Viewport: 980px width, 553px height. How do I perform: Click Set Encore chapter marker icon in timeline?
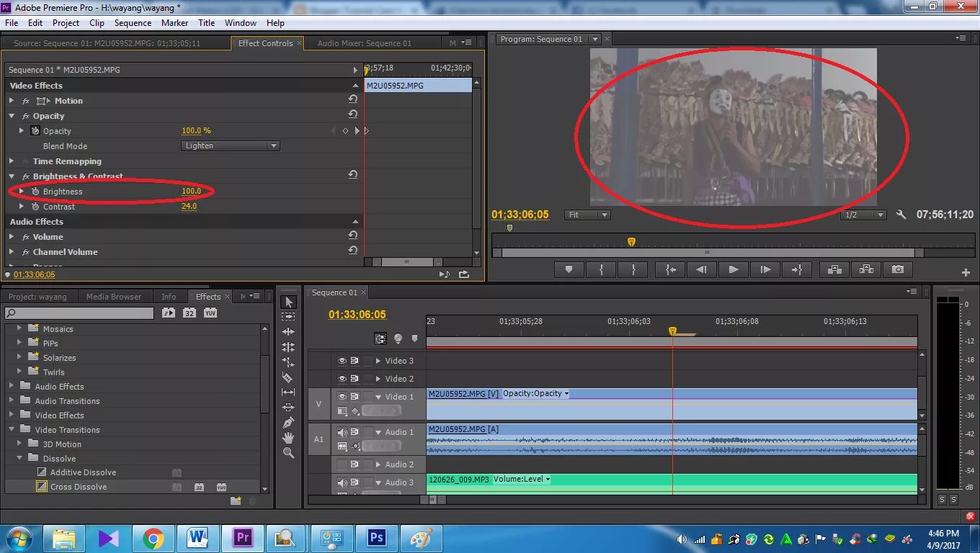pos(398,338)
